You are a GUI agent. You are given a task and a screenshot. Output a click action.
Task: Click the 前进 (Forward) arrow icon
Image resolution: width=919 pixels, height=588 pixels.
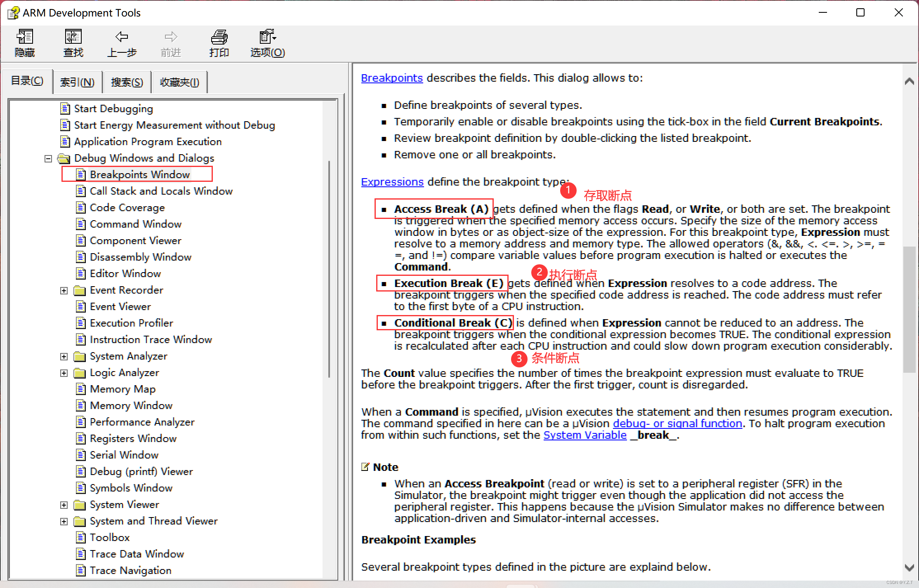(171, 37)
